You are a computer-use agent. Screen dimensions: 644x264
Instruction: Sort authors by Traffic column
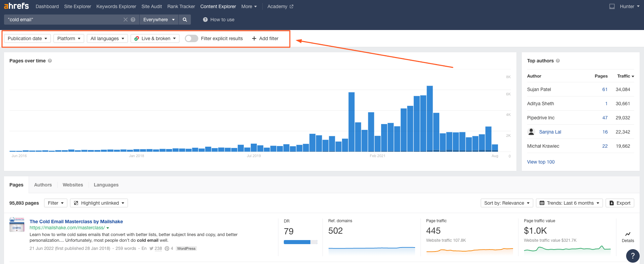(x=625, y=76)
